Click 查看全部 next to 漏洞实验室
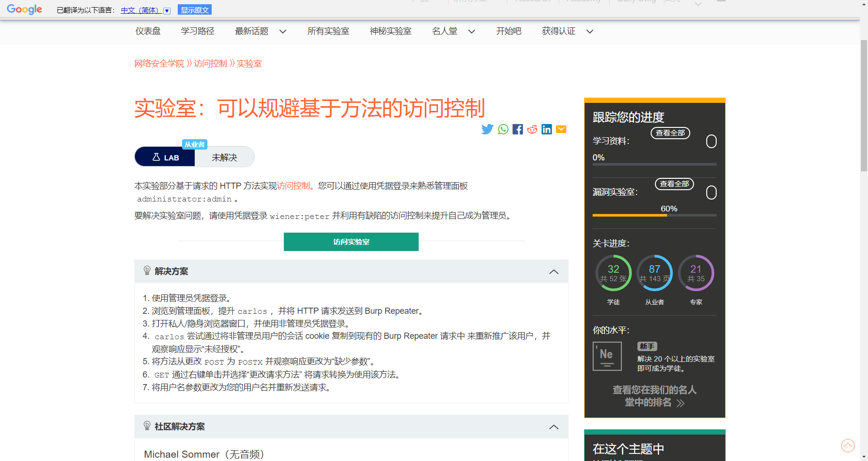 click(x=674, y=184)
